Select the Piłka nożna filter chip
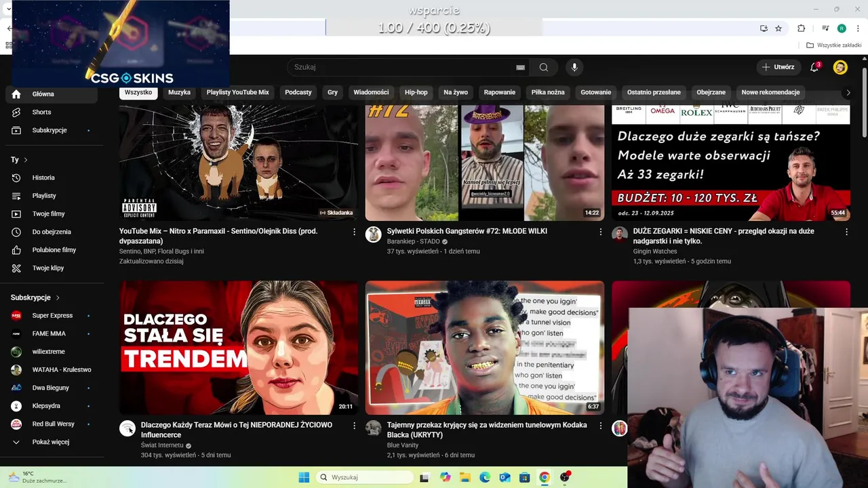 coord(547,92)
